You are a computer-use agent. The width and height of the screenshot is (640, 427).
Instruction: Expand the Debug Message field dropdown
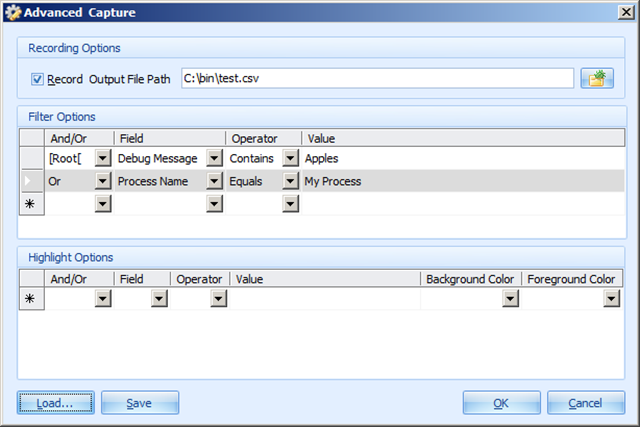coord(213,158)
